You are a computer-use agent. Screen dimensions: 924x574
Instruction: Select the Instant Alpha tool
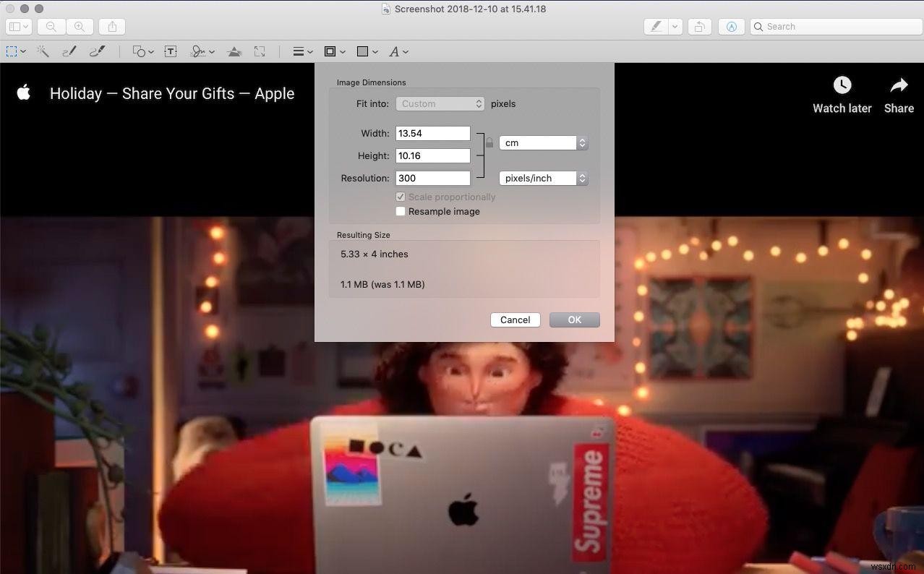pos(42,51)
